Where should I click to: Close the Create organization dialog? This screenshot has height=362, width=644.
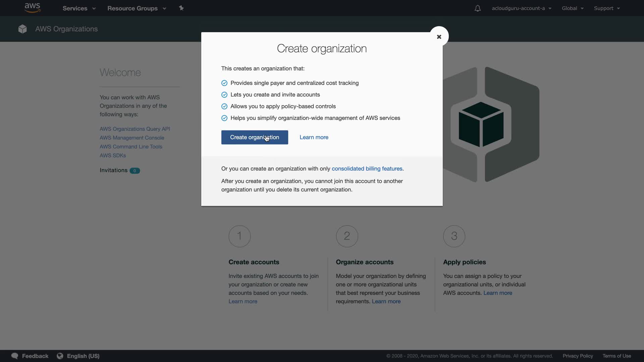point(439,37)
